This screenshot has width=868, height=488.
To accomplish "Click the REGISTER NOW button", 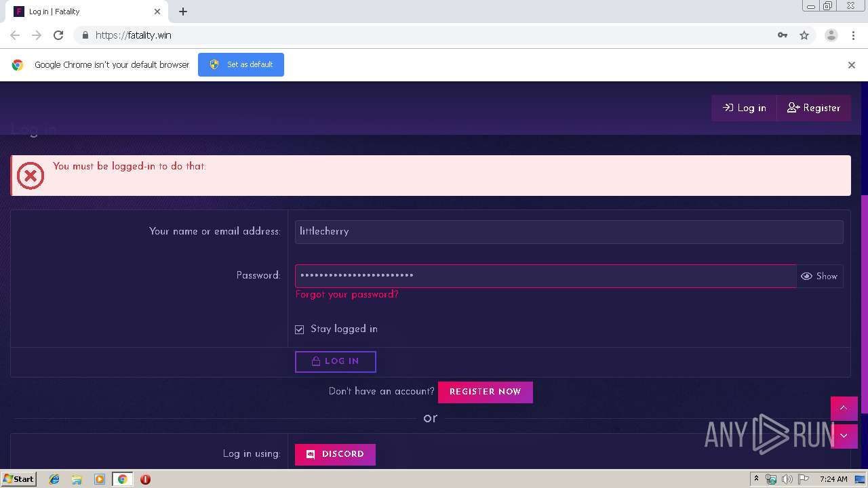I will pyautogui.click(x=486, y=392).
